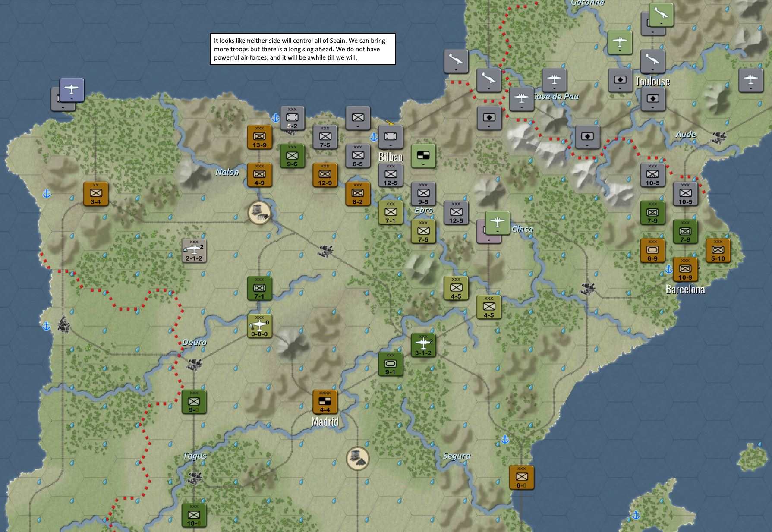Select the olive 7-1 infantry counter
Viewport: 772px width, 532px height.
391,213
